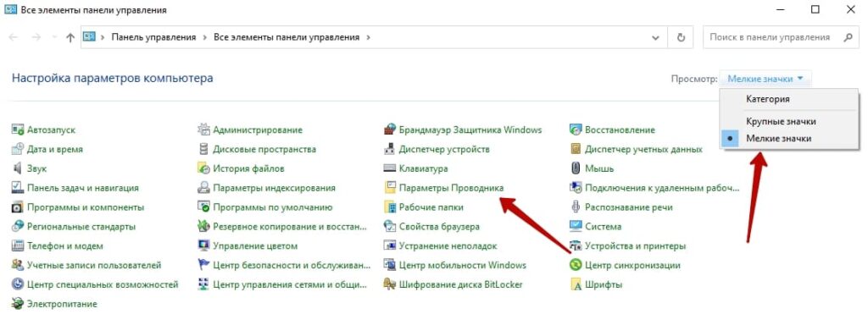Expand chevron before Панель управления breadcrumb
Viewport: 868px width, 314px height.
point(103,37)
